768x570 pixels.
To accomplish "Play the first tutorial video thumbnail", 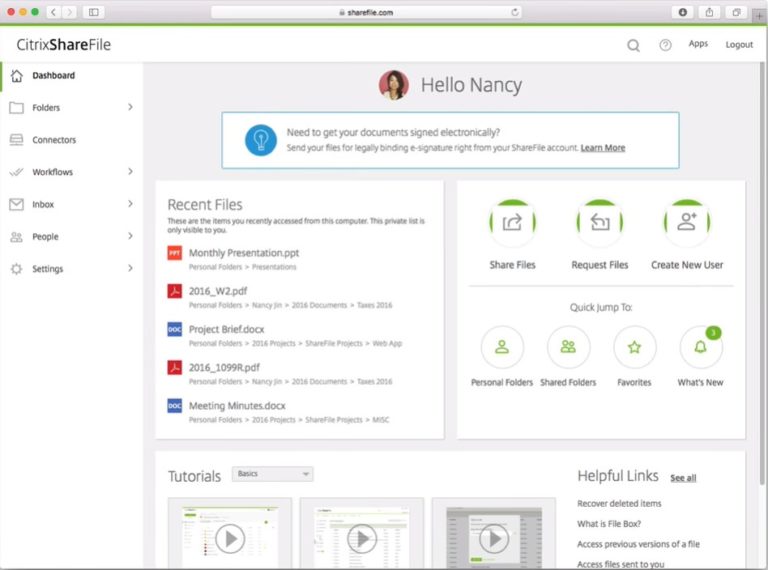I will pos(230,539).
